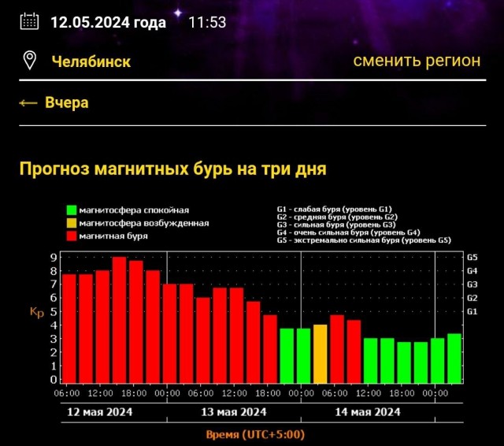The image size is (504, 446).
Task: Click the G3 label on right axis
Action: click(472, 284)
